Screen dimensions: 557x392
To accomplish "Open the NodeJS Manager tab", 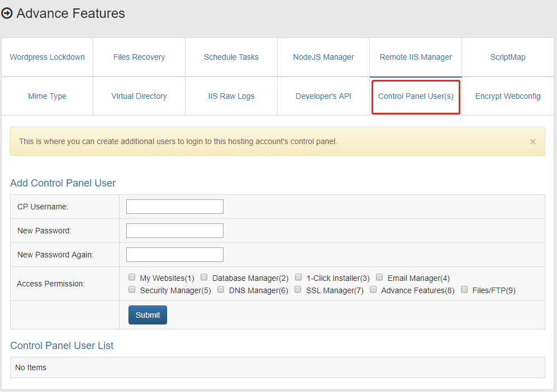I will pyautogui.click(x=323, y=57).
